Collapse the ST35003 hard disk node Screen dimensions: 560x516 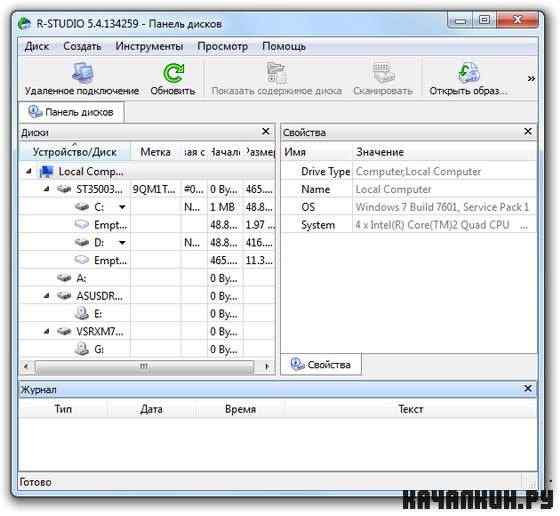pos(46,189)
